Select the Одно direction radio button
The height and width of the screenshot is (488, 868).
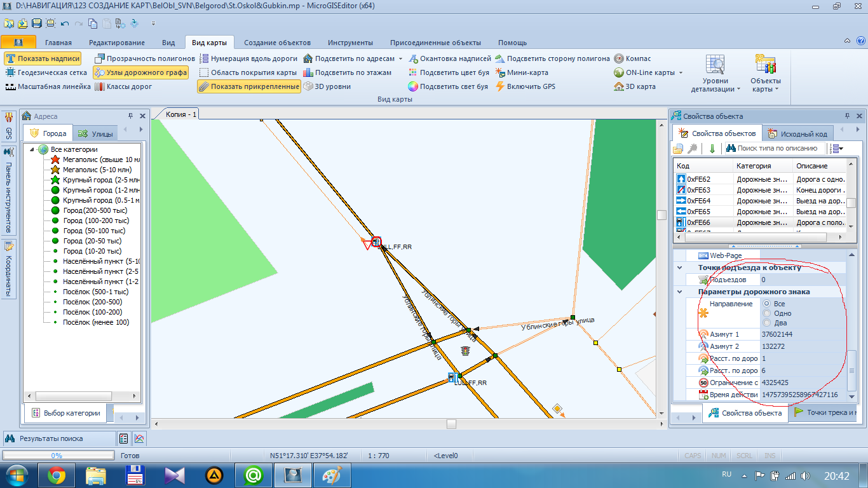click(x=766, y=313)
